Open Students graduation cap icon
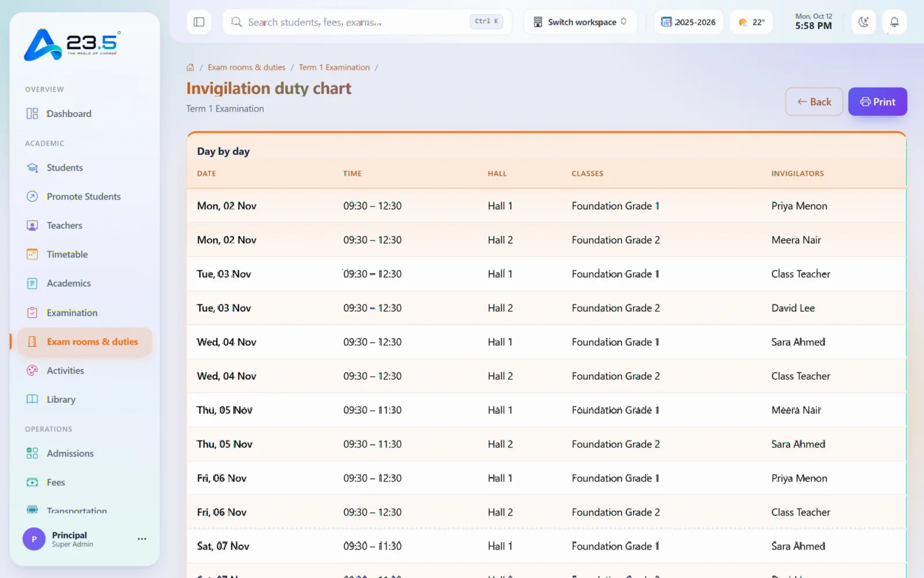This screenshot has width=924, height=578. [32, 168]
